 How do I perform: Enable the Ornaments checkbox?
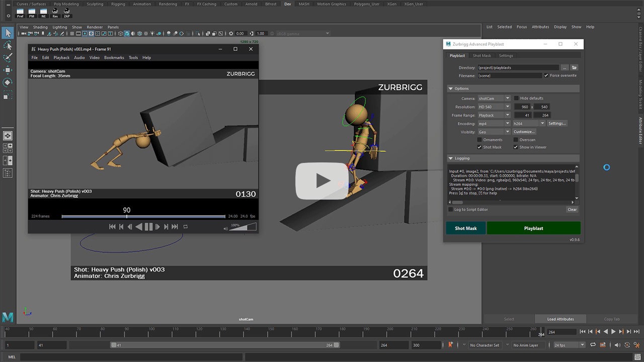[x=479, y=140]
